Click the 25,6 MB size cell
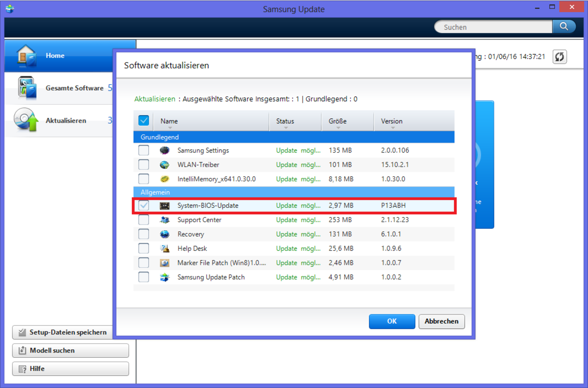 click(x=341, y=248)
